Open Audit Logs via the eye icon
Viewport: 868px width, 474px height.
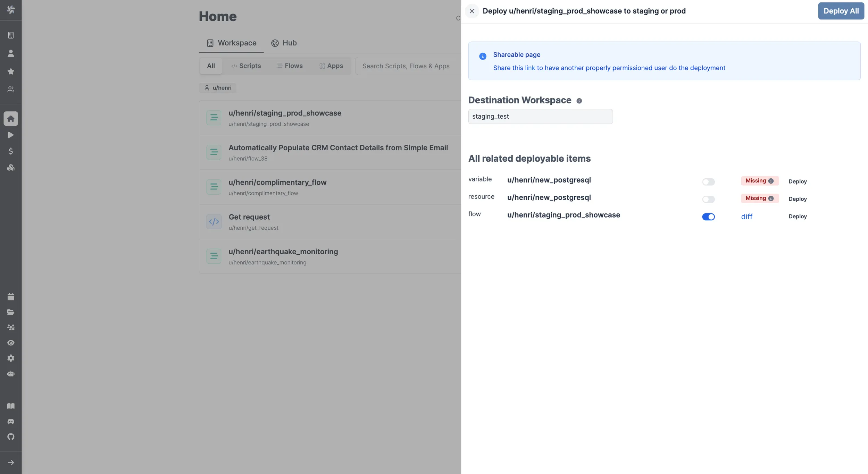(11, 342)
